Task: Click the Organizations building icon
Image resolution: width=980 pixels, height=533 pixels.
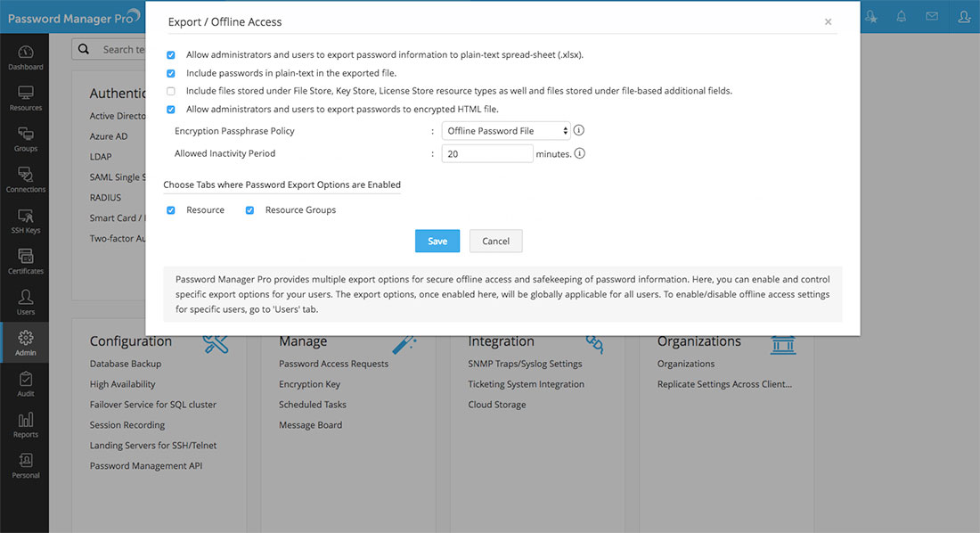Action: tap(782, 344)
